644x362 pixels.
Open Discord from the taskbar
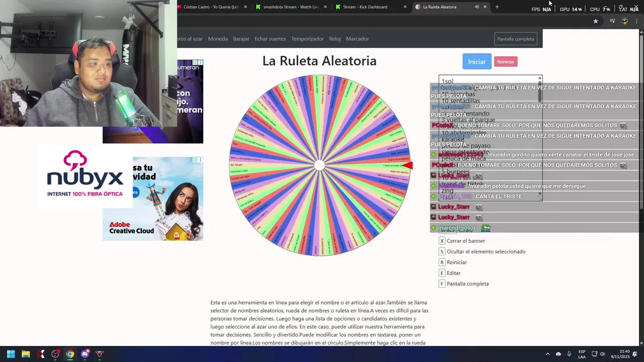[x=85, y=354]
